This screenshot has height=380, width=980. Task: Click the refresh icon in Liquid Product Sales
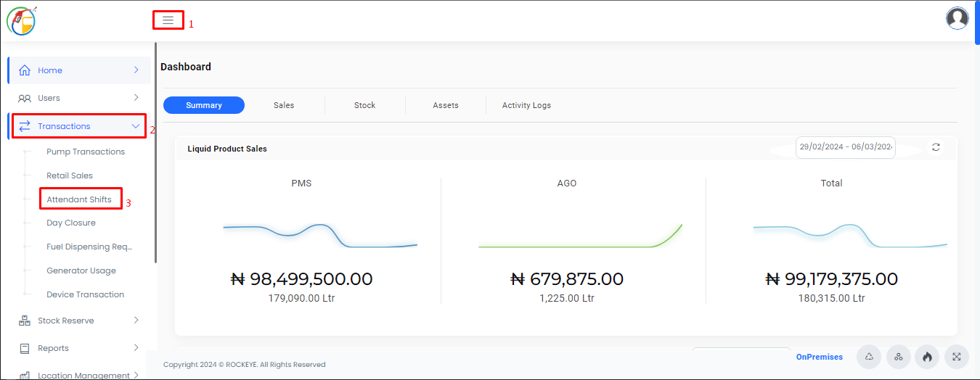936,147
